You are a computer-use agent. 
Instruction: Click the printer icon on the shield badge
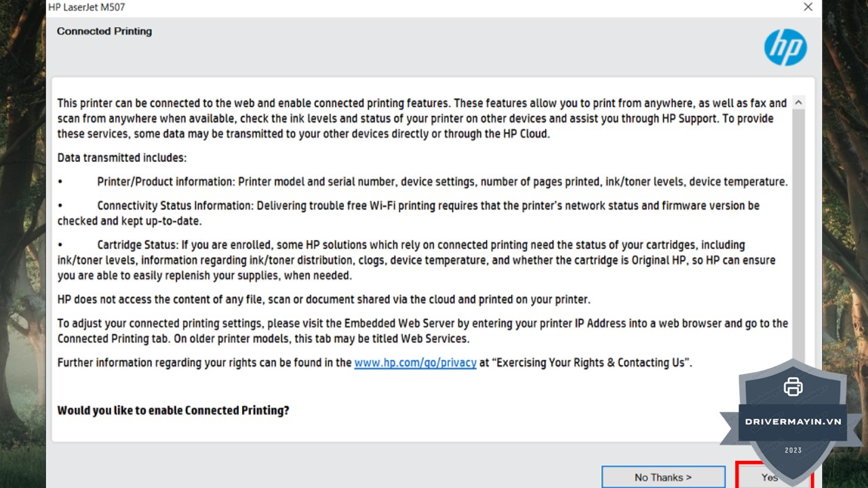coord(793,387)
